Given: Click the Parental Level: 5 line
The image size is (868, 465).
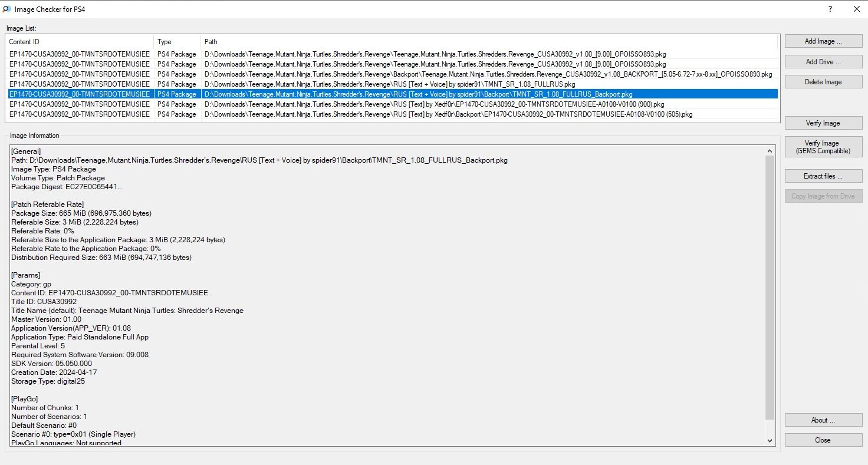Looking at the screenshot, I should tap(38, 346).
